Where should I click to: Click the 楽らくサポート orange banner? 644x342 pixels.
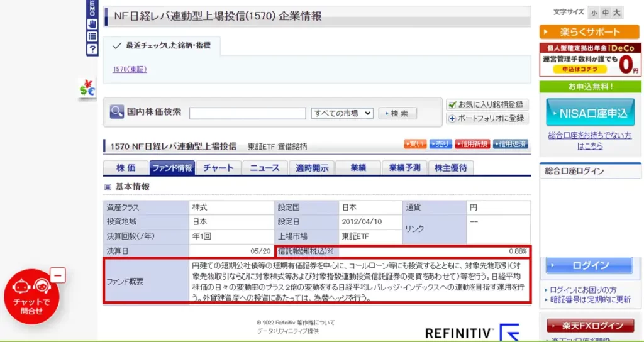pyautogui.click(x=590, y=31)
